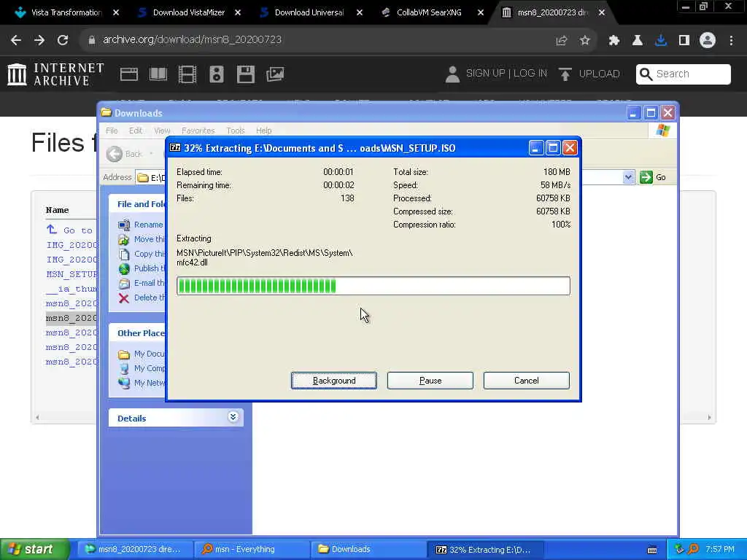Viewport: 747px width, 560px height.
Task: Open File menu in Downloads window
Action: [112, 131]
